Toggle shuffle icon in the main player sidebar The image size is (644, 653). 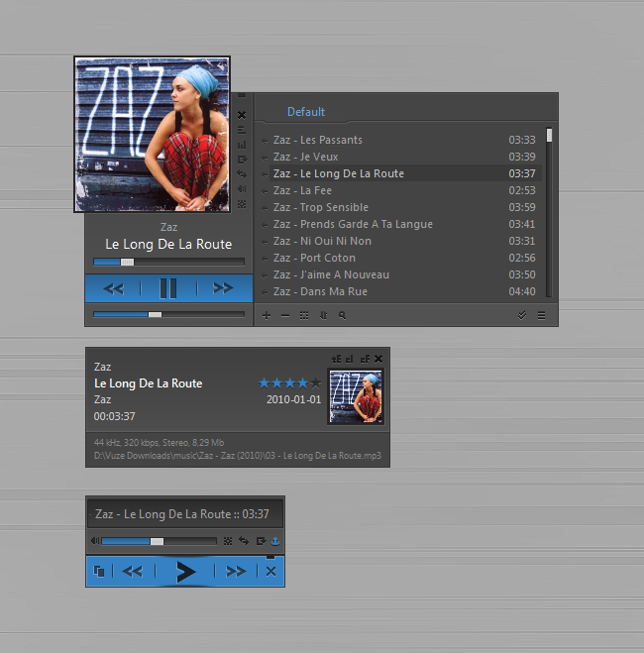[x=242, y=160]
